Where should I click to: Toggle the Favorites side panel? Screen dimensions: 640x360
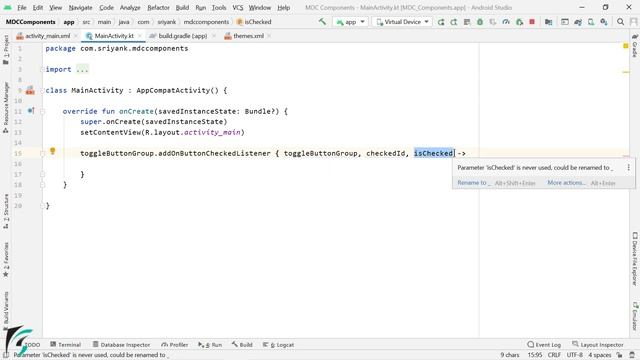[x=6, y=260]
